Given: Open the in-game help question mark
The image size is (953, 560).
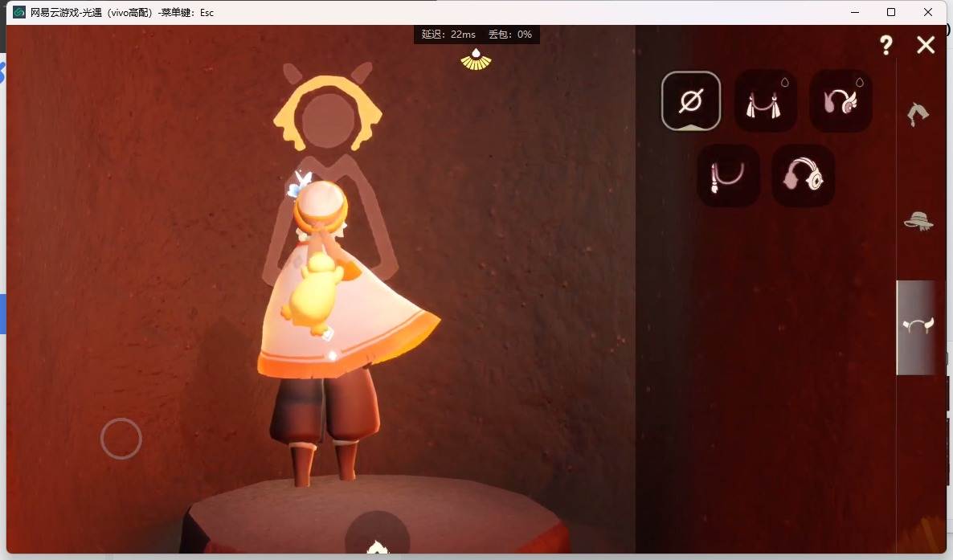Looking at the screenshot, I should 886,44.
